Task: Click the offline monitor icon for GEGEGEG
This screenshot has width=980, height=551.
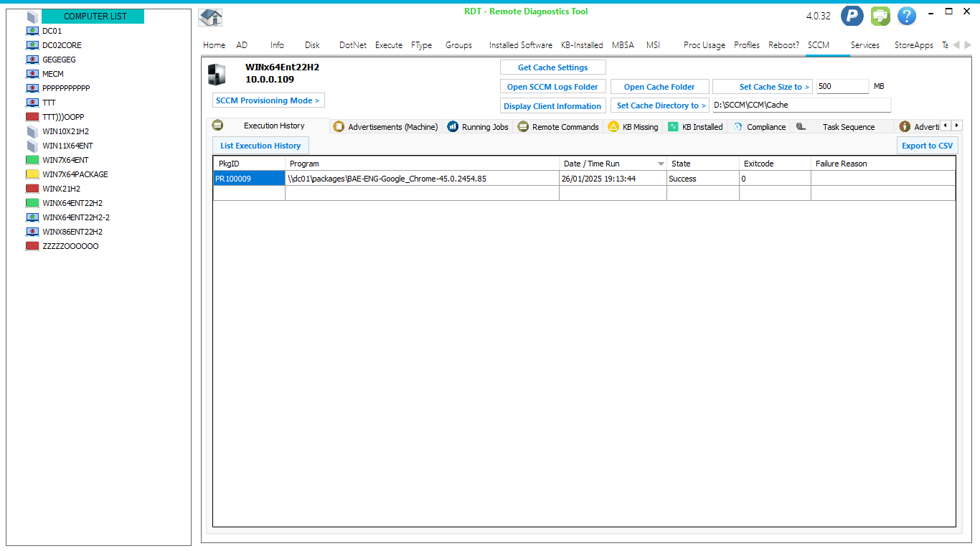Action: [32, 60]
